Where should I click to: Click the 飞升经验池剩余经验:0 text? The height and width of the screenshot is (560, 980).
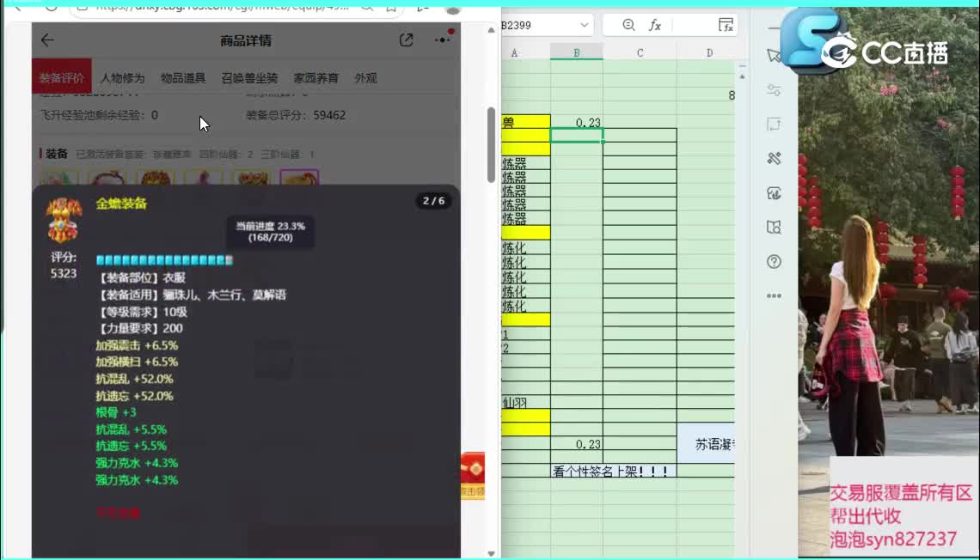coord(99,115)
